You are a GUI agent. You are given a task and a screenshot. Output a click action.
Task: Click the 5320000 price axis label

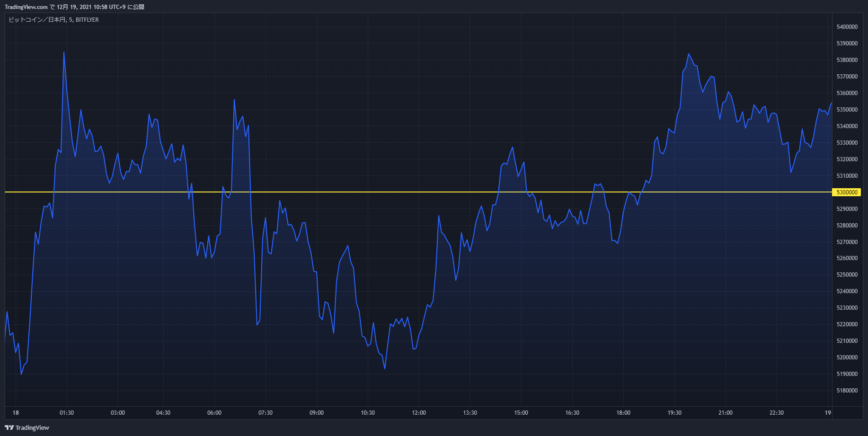click(847, 159)
